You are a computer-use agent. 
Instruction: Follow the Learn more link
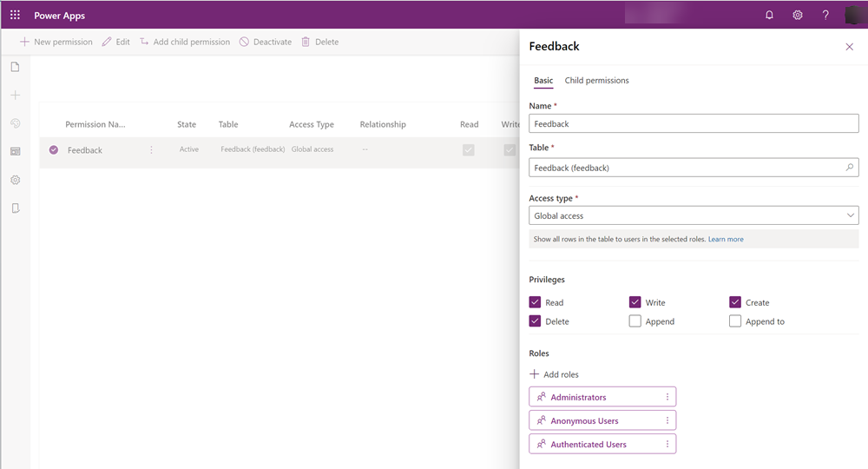pos(726,239)
